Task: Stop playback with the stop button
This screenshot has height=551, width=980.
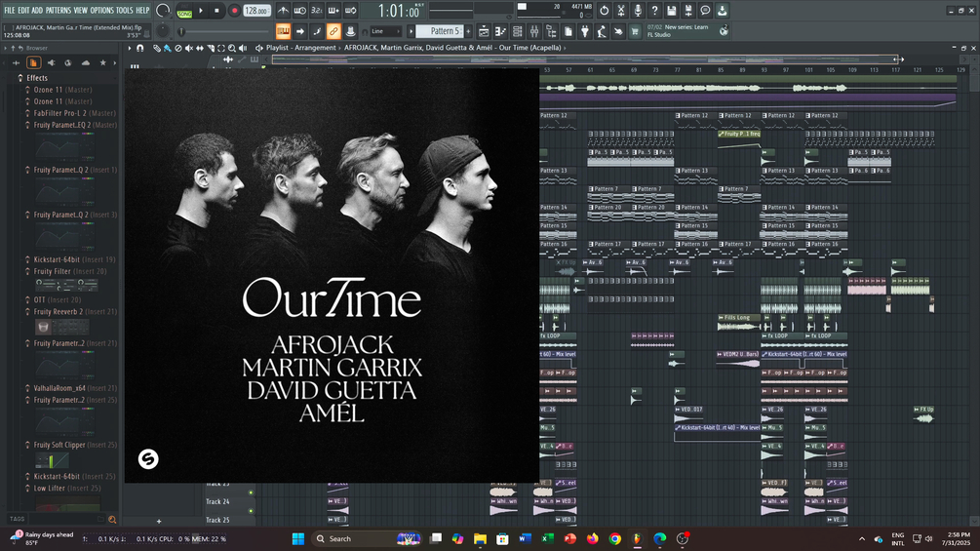Action: coord(216,11)
